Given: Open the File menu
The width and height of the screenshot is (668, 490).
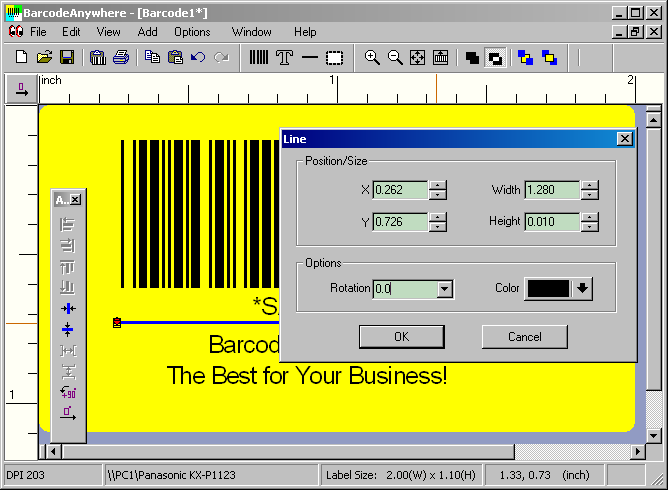Looking at the screenshot, I should 38,32.
